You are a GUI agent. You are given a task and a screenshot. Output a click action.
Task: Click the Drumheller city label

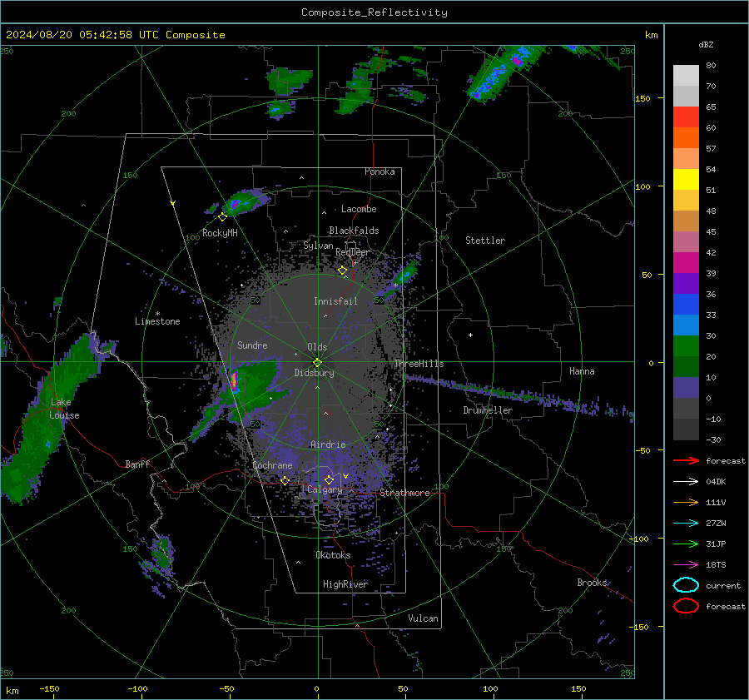point(488,410)
